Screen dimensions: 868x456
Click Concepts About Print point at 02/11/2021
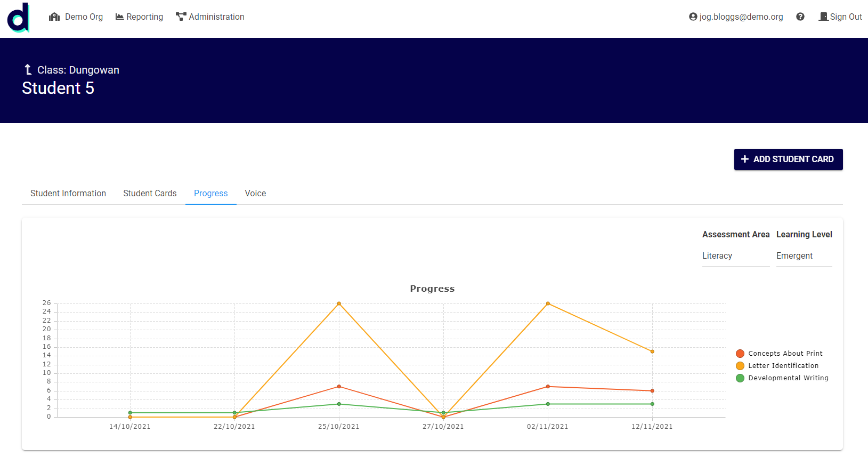click(548, 387)
